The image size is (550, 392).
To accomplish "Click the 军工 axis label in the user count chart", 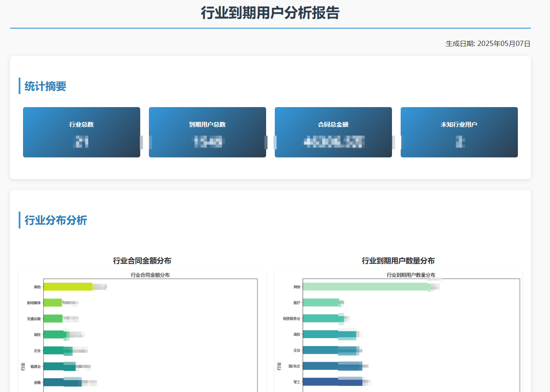I will click(296, 382).
